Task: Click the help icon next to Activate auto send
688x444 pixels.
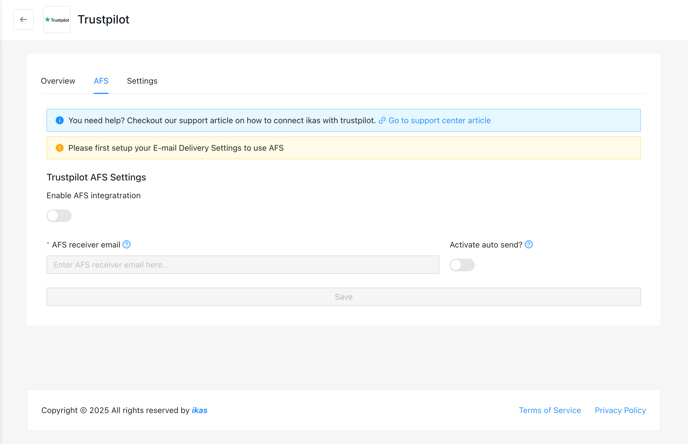Action: 529,244
